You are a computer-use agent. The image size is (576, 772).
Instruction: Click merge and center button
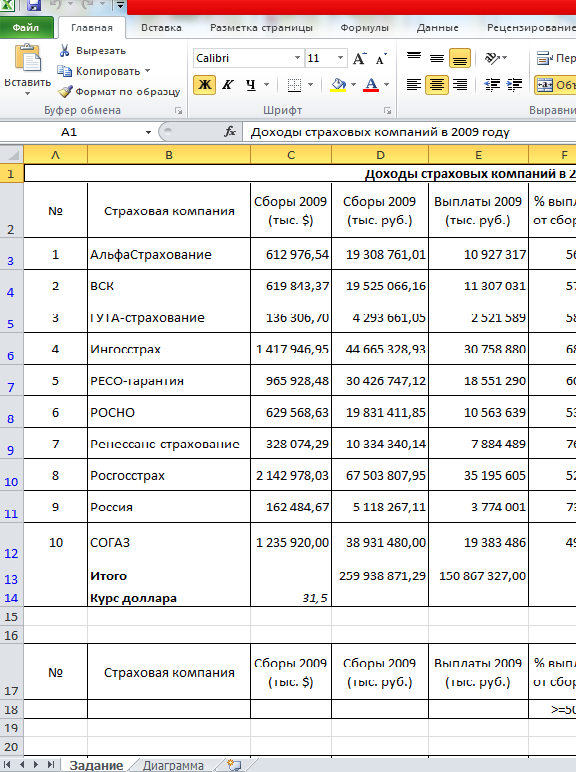tap(555, 85)
